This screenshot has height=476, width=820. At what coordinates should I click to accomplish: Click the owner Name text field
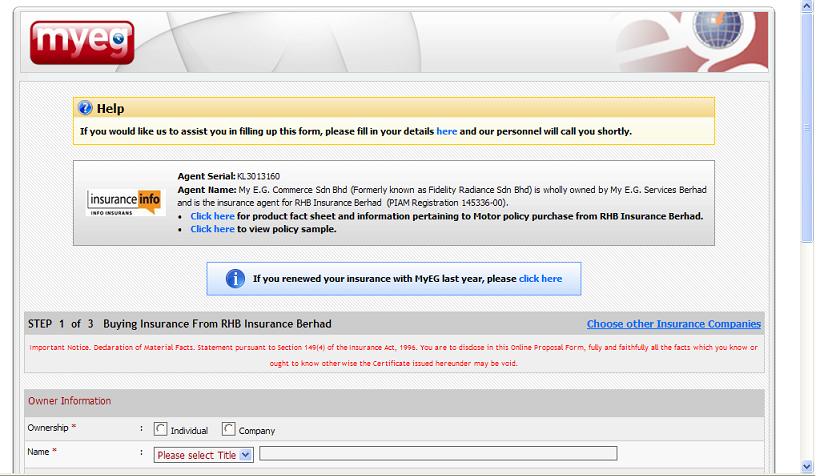point(438,454)
